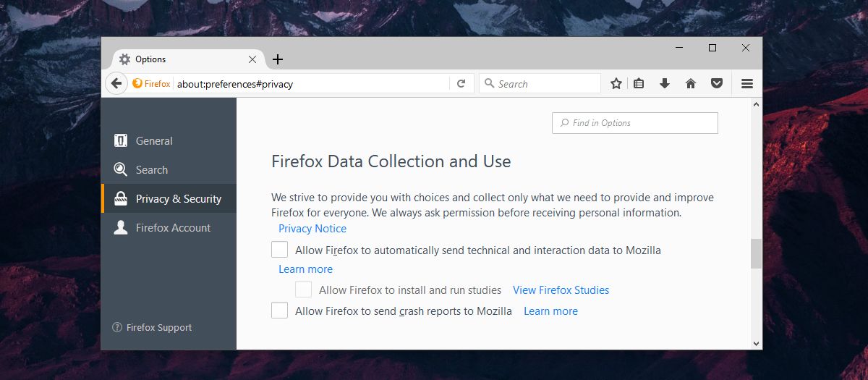The height and width of the screenshot is (380, 868).
Task: Open the Privacy Notice link
Action: pos(312,229)
